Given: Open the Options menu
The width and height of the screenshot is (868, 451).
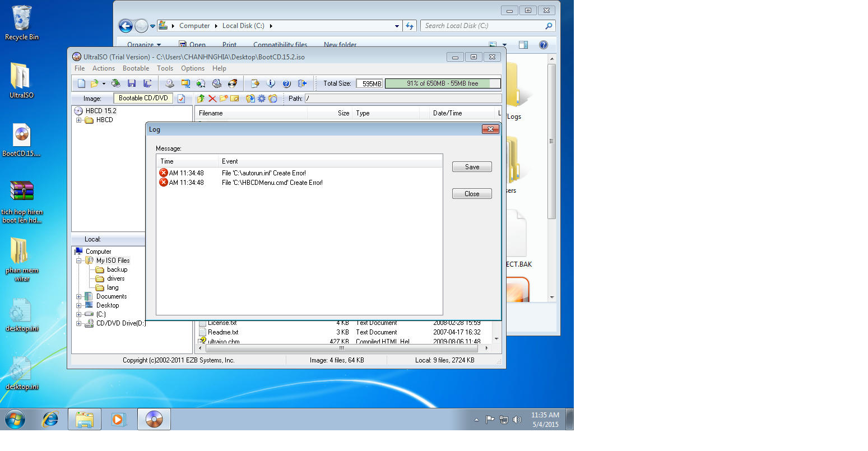Looking at the screenshot, I should click(192, 68).
